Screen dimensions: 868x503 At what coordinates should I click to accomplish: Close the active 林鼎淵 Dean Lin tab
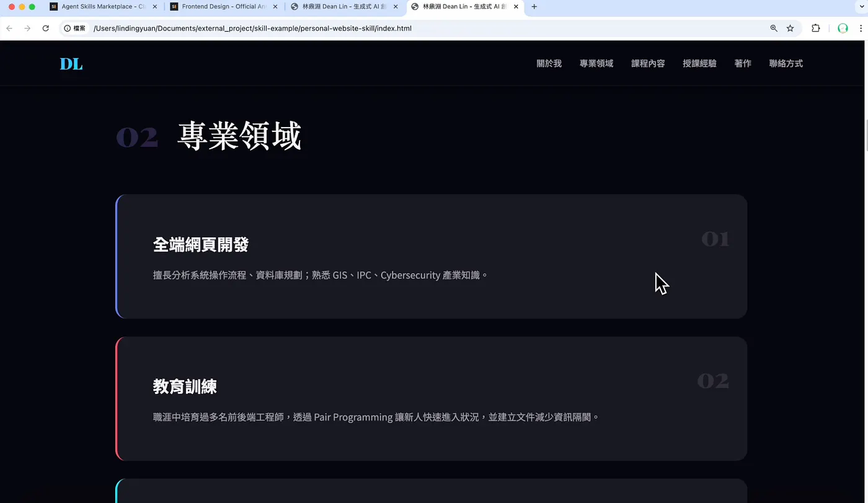[516, 7]
